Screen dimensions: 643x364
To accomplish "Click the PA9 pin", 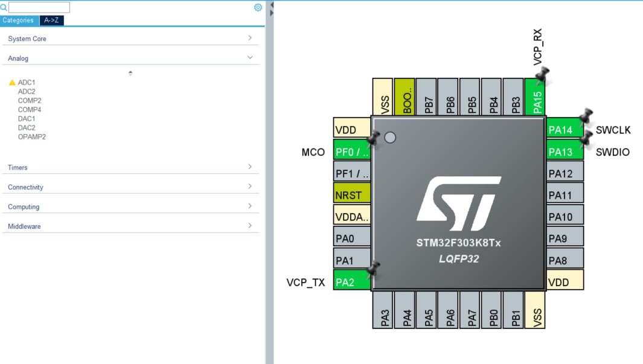I will (565, 237).
